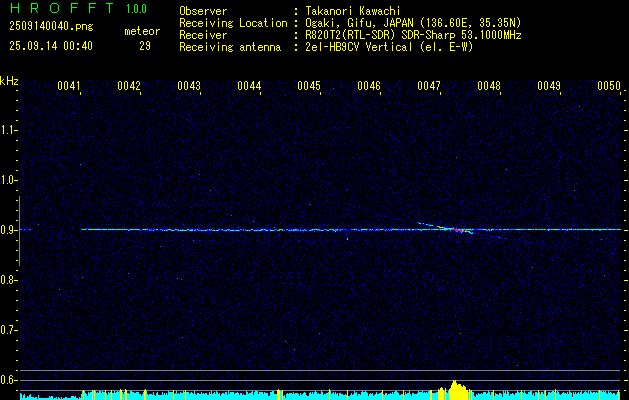This screenshot has height=400, width=629.
Task: Click the gray vertical range bar near 0.9 kHz
Action: tap(19, 231)
